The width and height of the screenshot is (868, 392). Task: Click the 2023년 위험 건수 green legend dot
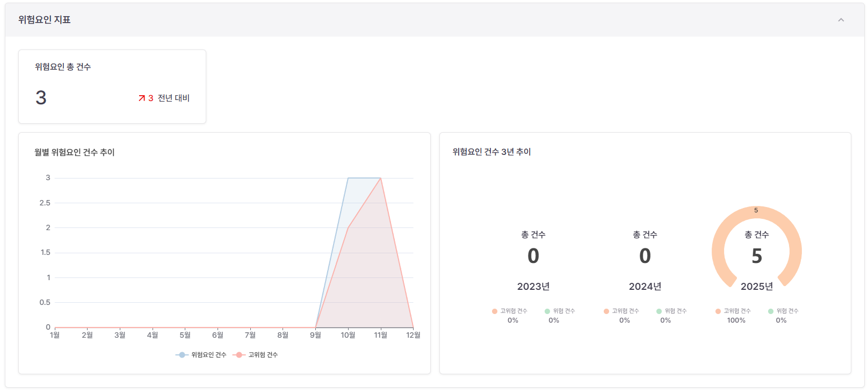pyautogui.click(x=547, y=311)
